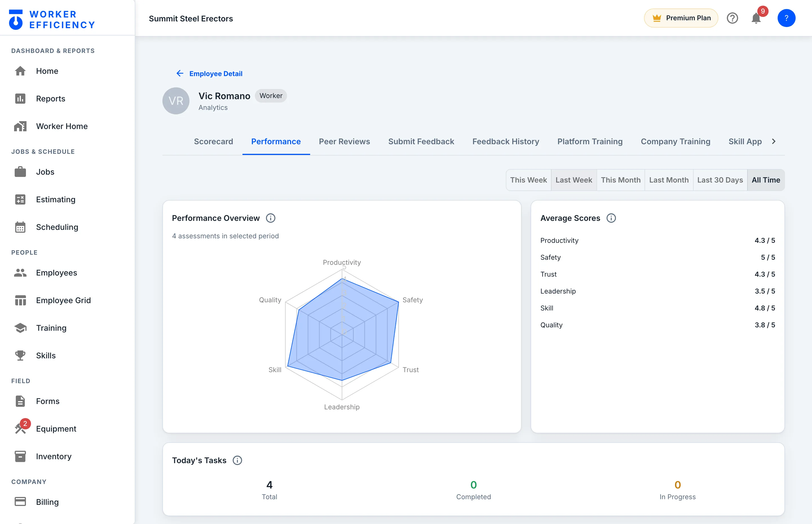812x524 pixels.
Task: Show info for Performance Overview
Action: [x=270, y=218]
